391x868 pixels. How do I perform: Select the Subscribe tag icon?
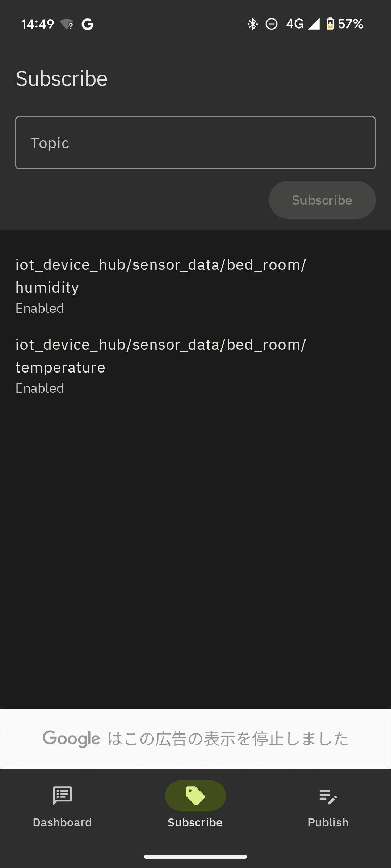pyautogui.click(x=195, y=795)
